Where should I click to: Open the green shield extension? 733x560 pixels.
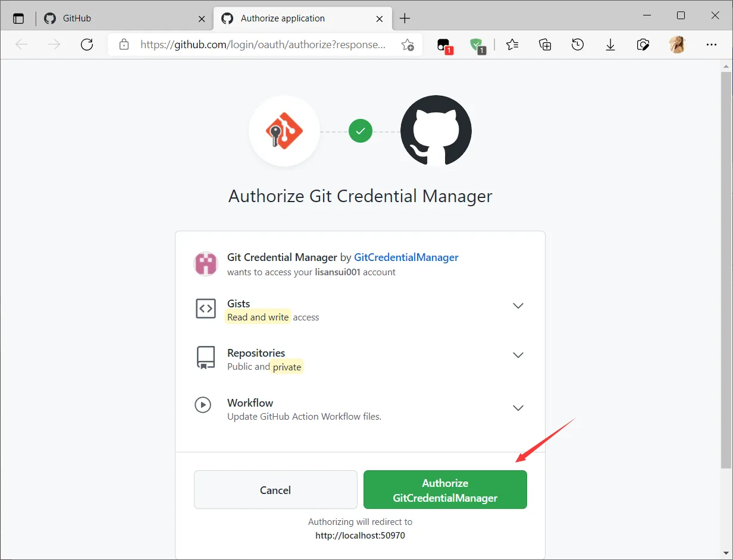coord(477,45)
